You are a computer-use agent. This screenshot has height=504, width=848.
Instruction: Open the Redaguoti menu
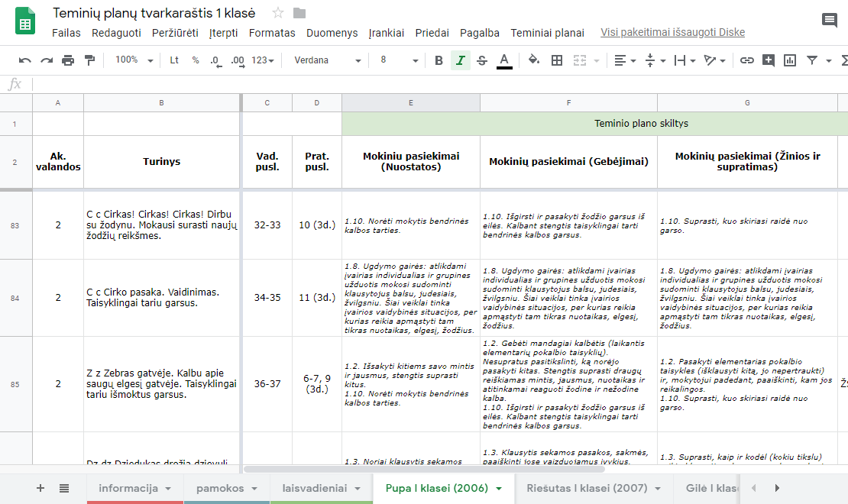pos(116,33)
